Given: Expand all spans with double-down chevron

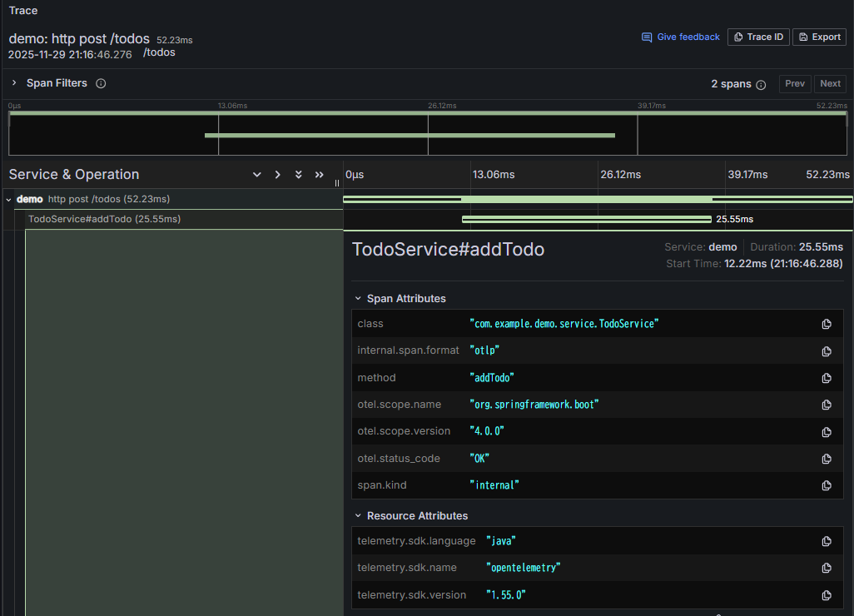Looking at the screenshot, I should (x=299, y=174).
